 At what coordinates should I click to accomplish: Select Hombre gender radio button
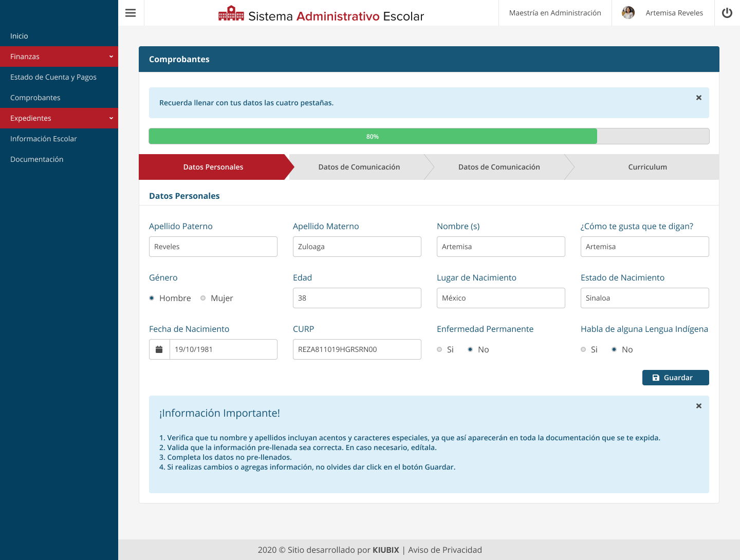coord(152,298)
